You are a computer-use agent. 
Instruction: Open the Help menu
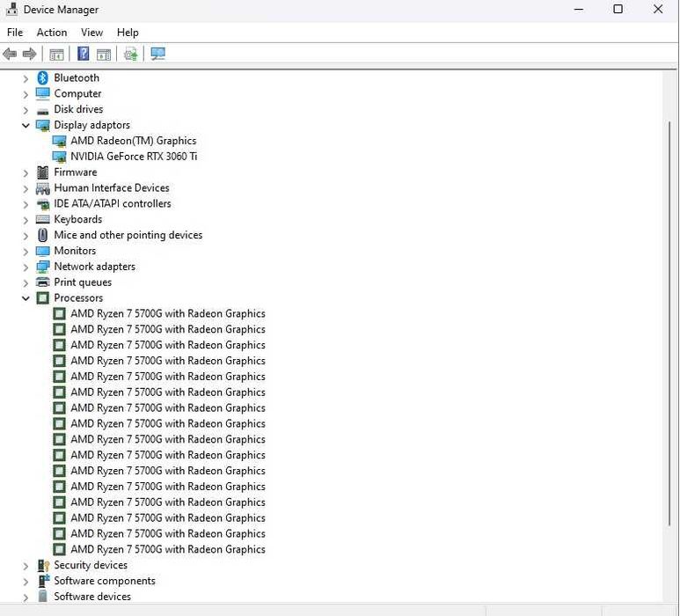click(128, 33)
